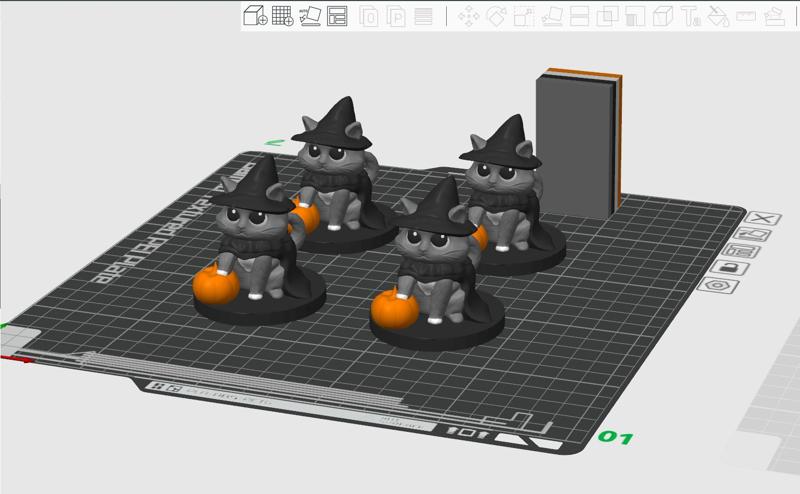
Task: Click the plate-side auto orient icon
Action: (x=752, y=235)
